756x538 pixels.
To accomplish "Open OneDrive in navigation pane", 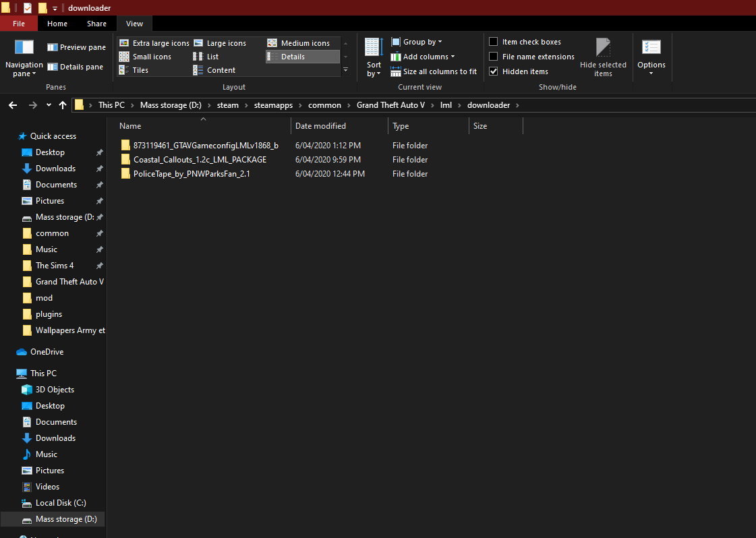I will (x=47, y=352).
